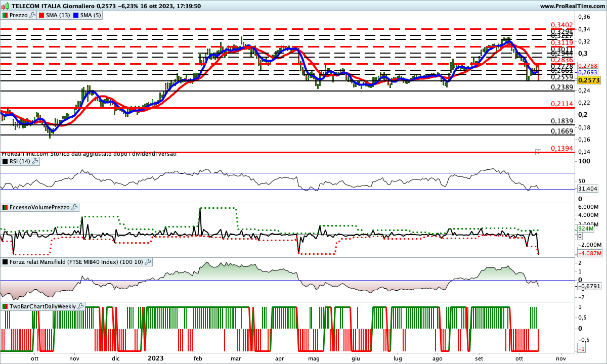607x364 pixels.
Task: Click the lug label on the time axis
Action: [x=398, y=358]
